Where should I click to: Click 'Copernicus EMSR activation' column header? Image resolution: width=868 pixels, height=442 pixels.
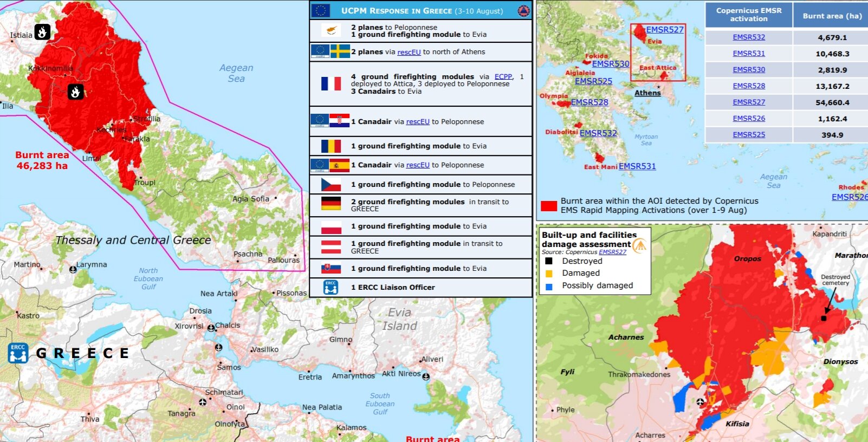(x=749, y=15)
